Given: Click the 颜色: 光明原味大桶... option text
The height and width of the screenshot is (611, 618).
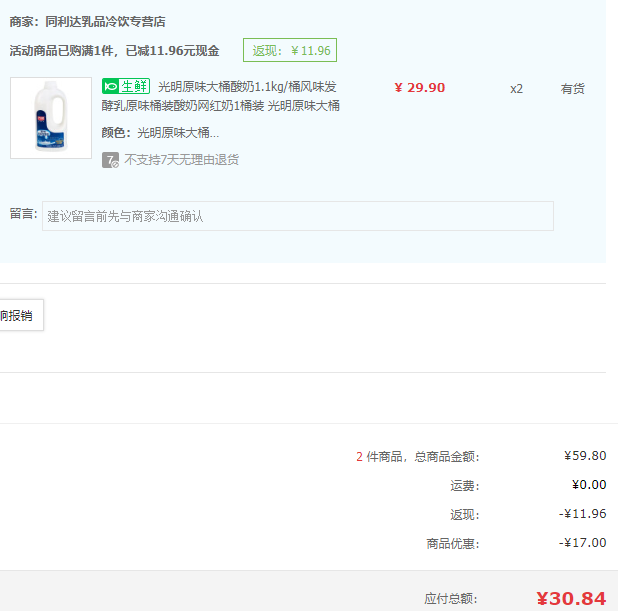Looking at the screenshot, I should (160, 133).
